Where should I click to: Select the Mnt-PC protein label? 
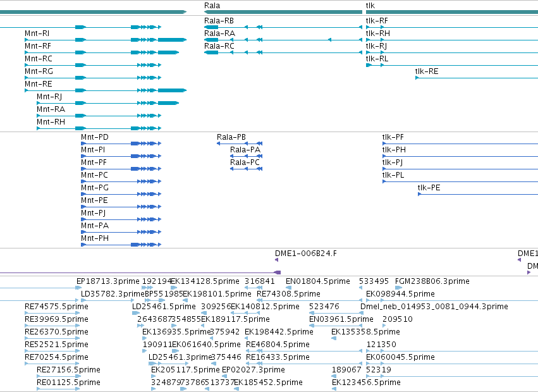94,175
